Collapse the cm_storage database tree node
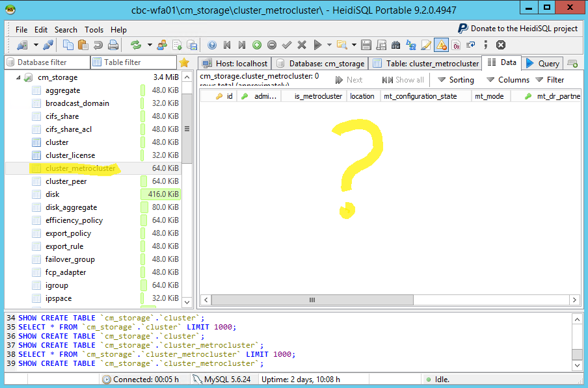Screen dimensions: 588x388 coord(18,77)
